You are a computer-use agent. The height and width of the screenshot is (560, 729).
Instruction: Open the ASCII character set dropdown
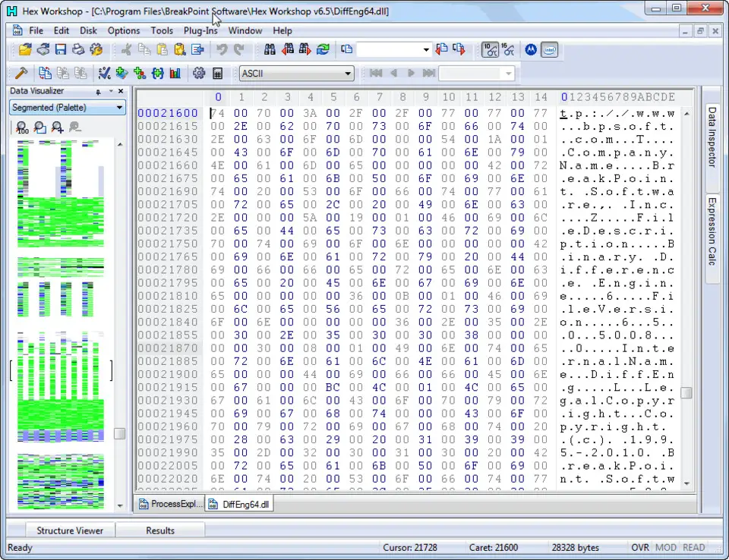click(x=347, y=74)
